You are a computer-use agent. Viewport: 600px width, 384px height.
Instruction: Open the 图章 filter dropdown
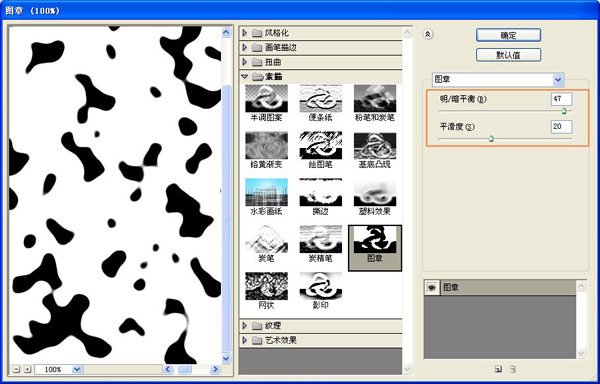click(x=558, y=80)
